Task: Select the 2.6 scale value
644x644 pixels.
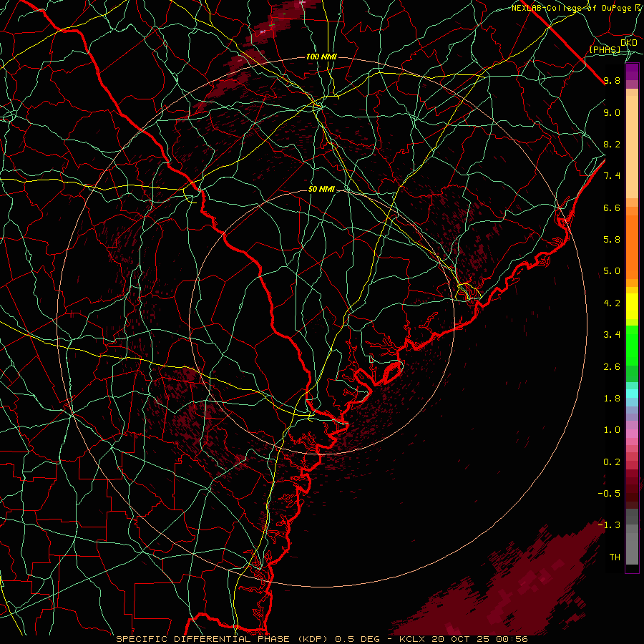Action: click(612, 367)
